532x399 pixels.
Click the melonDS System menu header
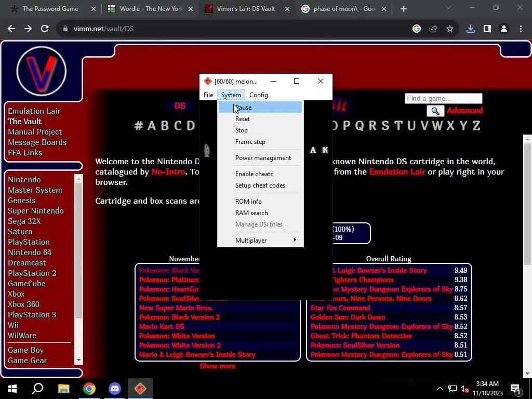231,95
